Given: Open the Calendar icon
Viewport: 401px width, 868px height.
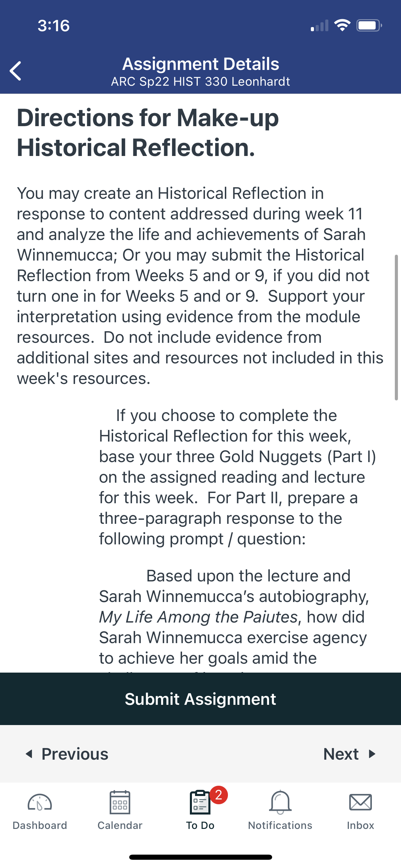Looking at the screenshot, I should click(120, 802).
